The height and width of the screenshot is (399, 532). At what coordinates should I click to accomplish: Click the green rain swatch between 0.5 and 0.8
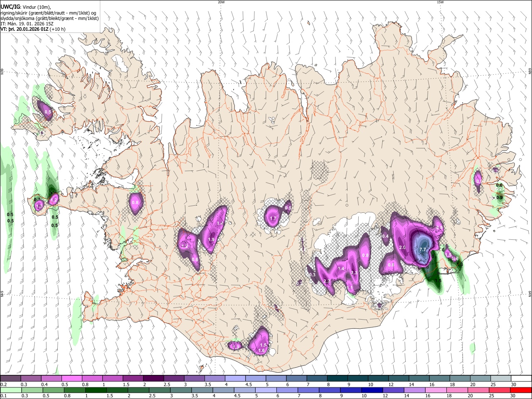pos(53,390)
